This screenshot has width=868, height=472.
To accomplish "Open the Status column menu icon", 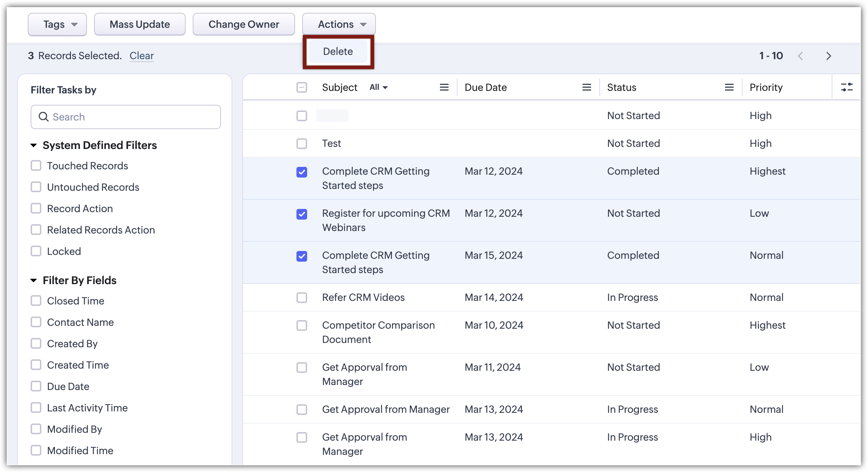I will coord(729,87).
